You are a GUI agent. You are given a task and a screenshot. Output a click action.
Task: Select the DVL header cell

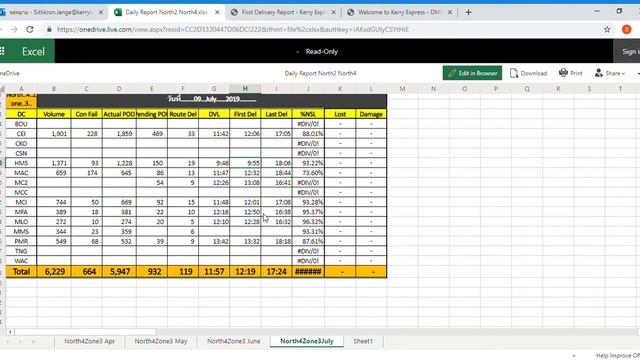point(214,114)
